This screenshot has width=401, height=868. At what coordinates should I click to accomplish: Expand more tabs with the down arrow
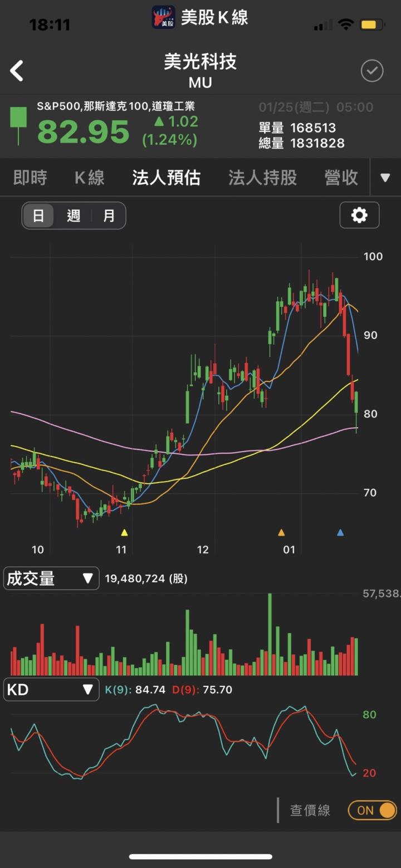(x=385, y=178)
